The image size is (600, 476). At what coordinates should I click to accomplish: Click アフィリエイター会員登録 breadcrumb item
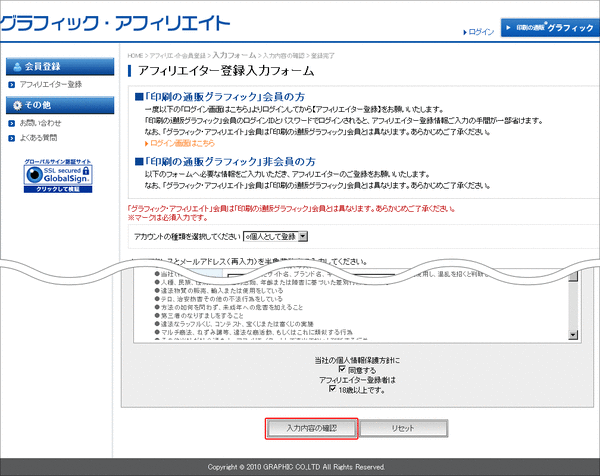click(x=178, y=56)
